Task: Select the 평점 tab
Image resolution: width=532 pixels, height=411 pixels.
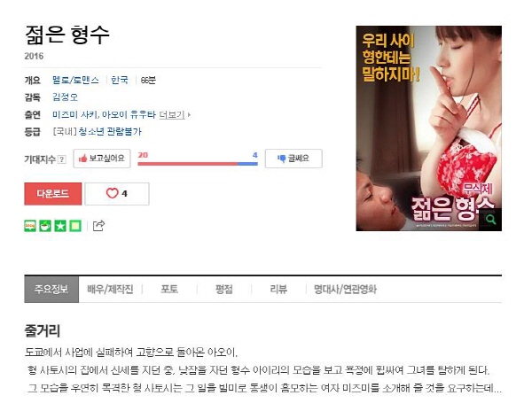Action: (x=224, y=290)
